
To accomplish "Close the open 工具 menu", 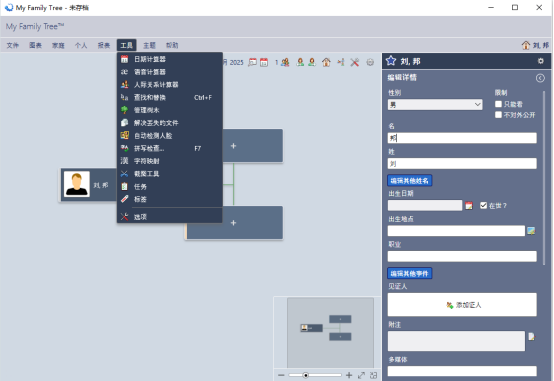I will pyautogui.click(x=126, y=45).
